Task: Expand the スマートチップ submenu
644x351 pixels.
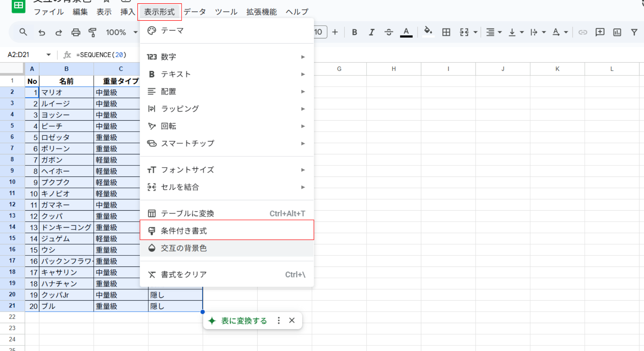Action: (227, 143)
